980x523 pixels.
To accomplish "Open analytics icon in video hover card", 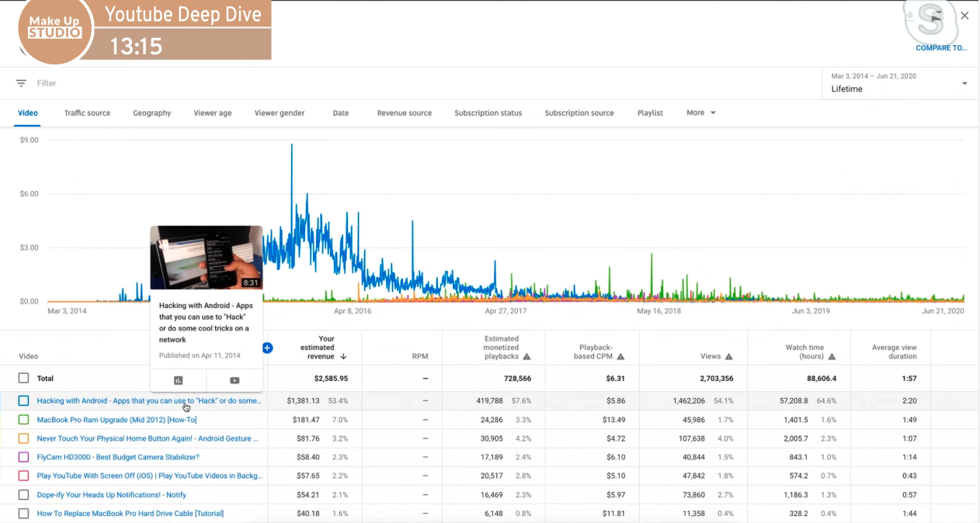I will coord(179,380).
